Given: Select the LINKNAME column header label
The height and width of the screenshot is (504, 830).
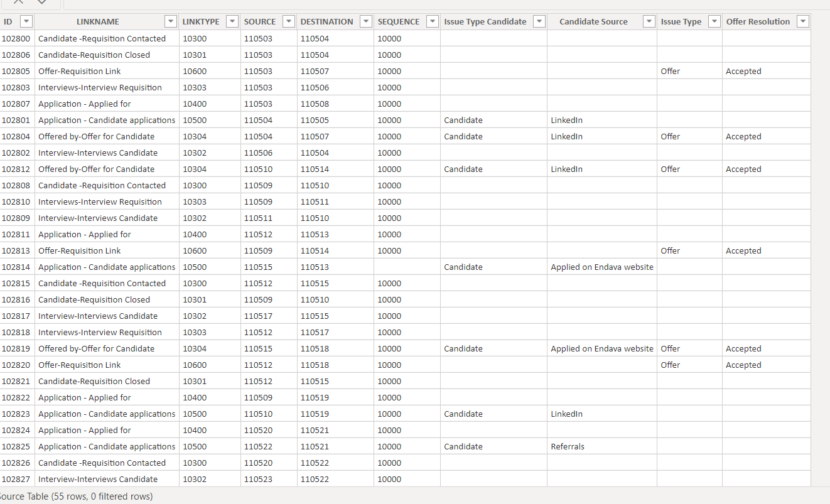Looking at the screenshot, I should click(98, 21).
